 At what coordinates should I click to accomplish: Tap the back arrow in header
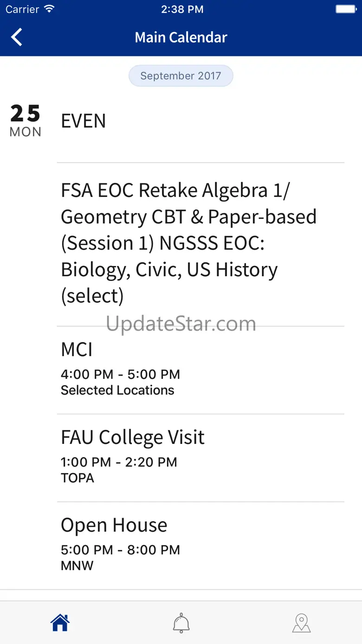[17, 37]
